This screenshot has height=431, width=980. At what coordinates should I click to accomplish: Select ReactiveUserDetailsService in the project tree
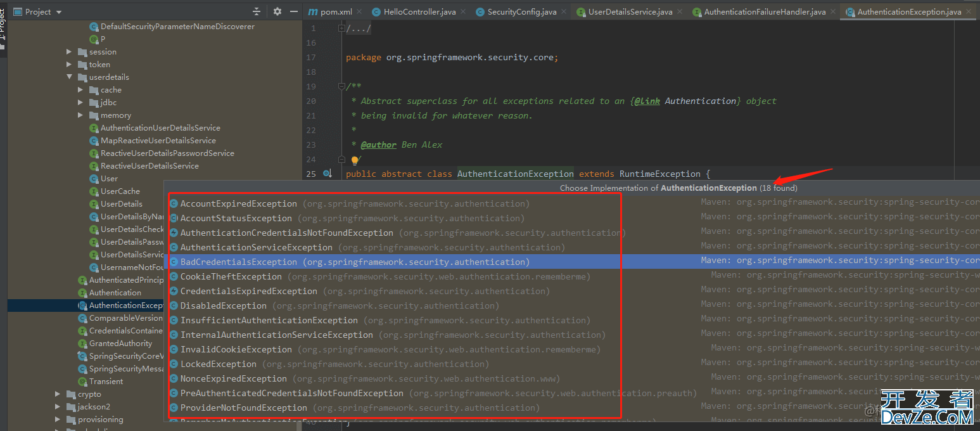point(150,166)
